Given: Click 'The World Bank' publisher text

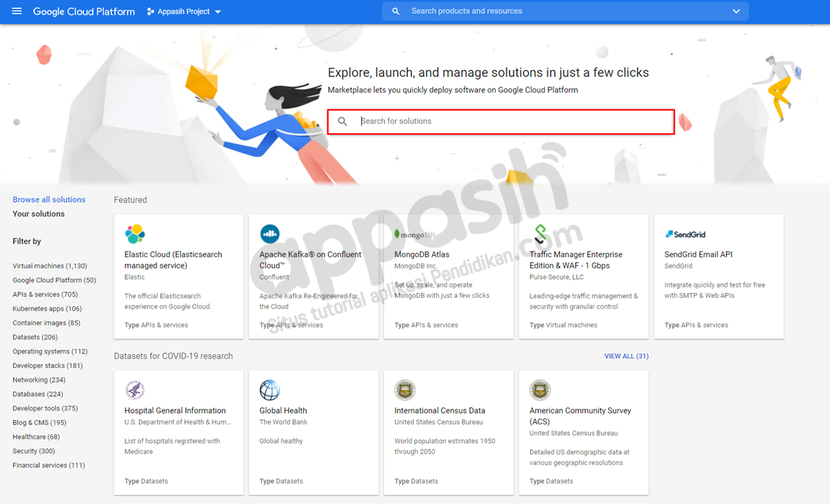Looking at the screenshot, I should pyautogui.click(x=283, y=423).
